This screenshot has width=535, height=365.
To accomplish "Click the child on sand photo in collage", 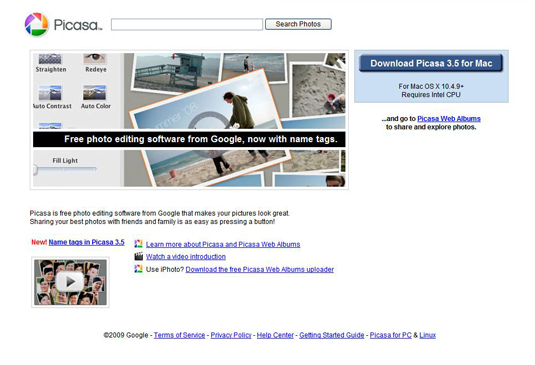I will [318, 90].
